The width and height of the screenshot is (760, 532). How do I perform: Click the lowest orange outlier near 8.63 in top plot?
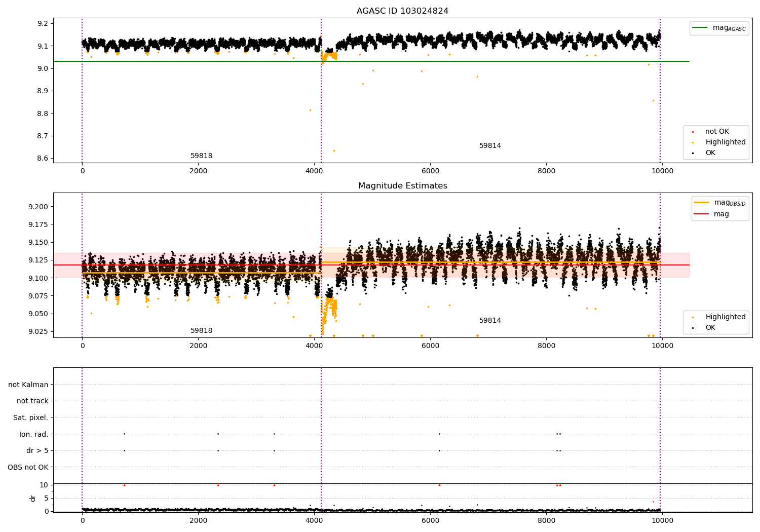pyautogui.click(x=334, y=150)
